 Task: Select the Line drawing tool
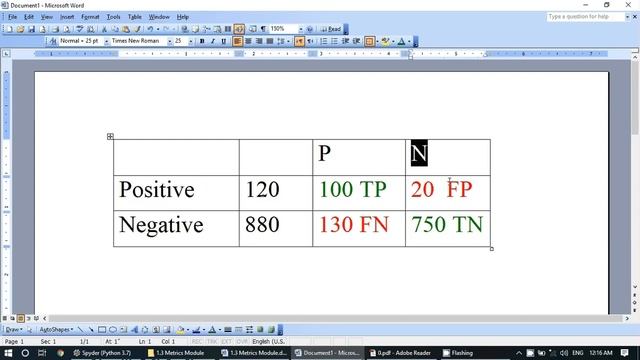(80, 329)
